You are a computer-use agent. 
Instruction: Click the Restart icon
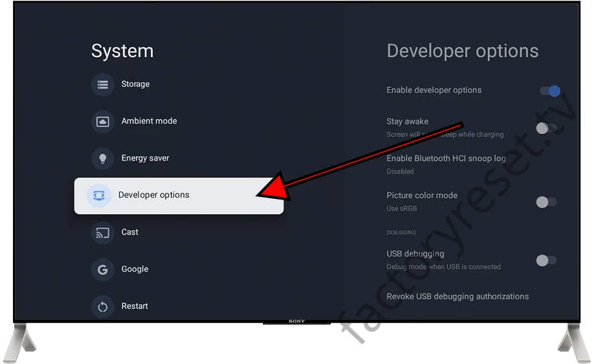click(x=102, y=306)
